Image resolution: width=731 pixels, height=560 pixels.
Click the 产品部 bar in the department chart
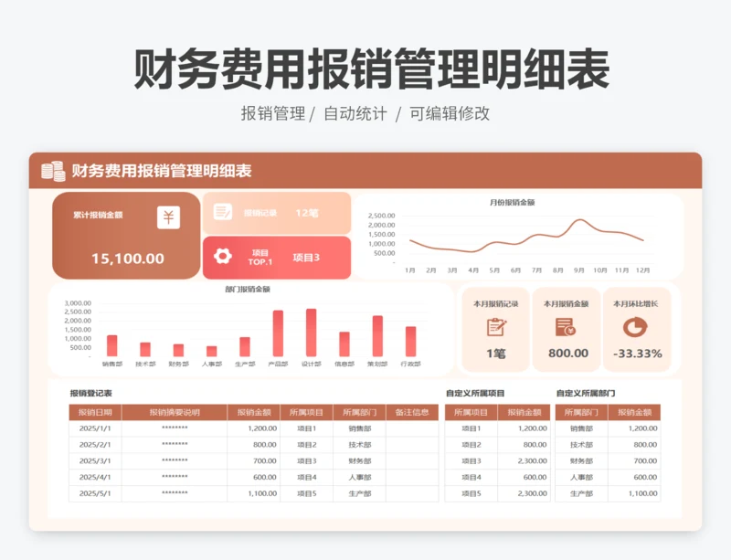[x=278, y=333]
